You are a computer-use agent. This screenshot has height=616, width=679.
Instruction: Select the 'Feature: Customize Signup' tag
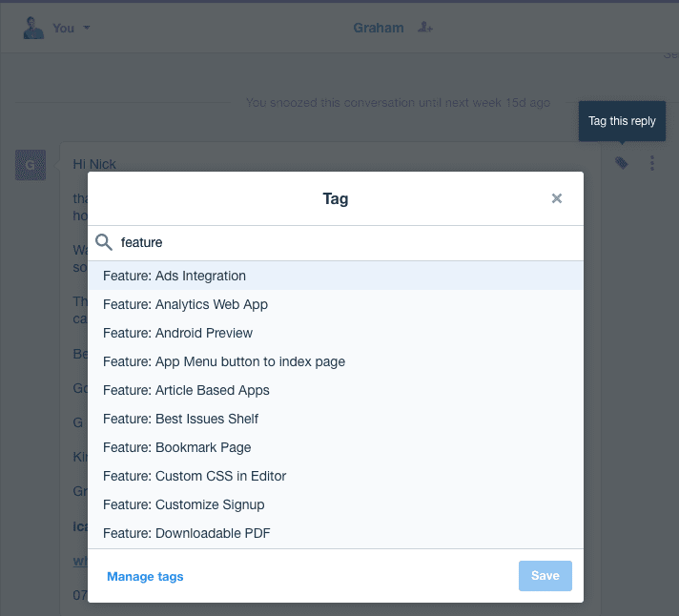(336, 504)
